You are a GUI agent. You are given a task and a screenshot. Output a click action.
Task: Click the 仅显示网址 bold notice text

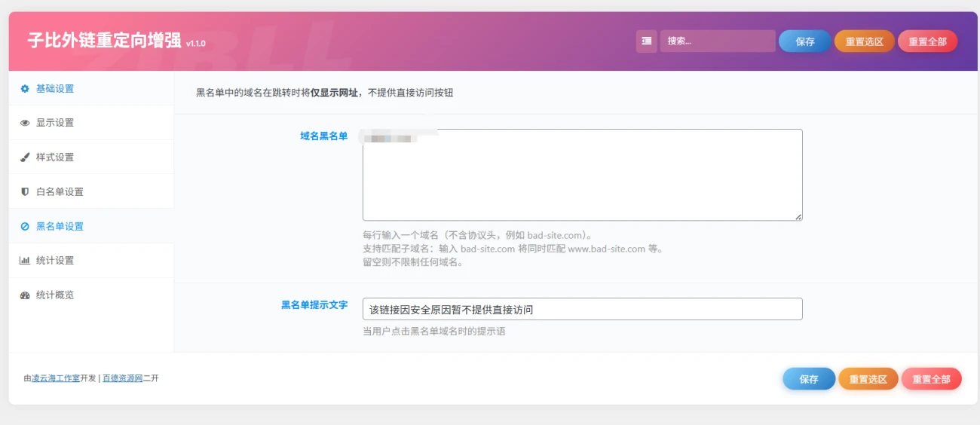(335, 93)
